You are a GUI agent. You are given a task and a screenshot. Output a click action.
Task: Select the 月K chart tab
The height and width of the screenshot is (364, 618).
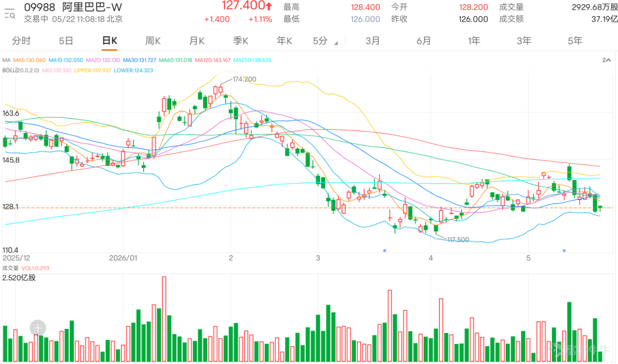click(x=197, y=41)
